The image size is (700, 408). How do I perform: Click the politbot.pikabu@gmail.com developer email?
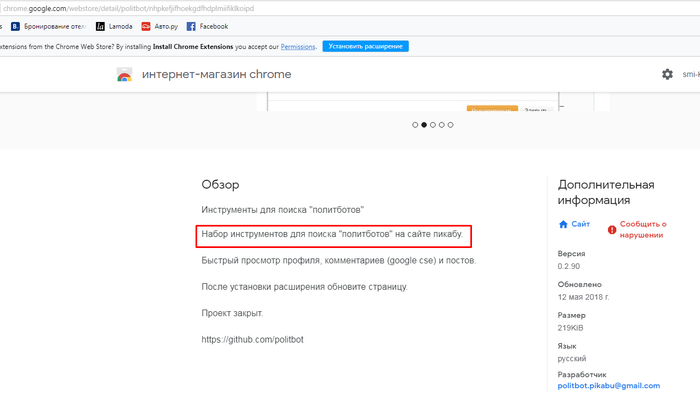(x=608, y=385)
